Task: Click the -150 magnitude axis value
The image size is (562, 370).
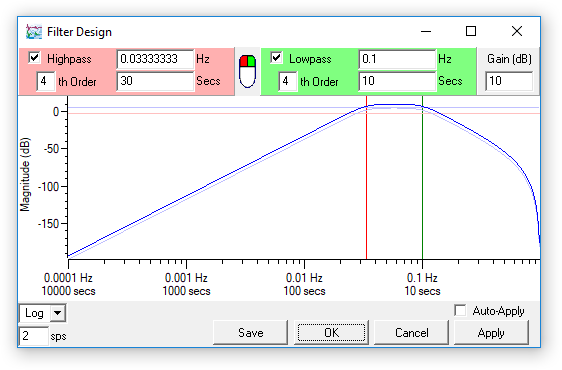Action: click(x=48, y=224)
